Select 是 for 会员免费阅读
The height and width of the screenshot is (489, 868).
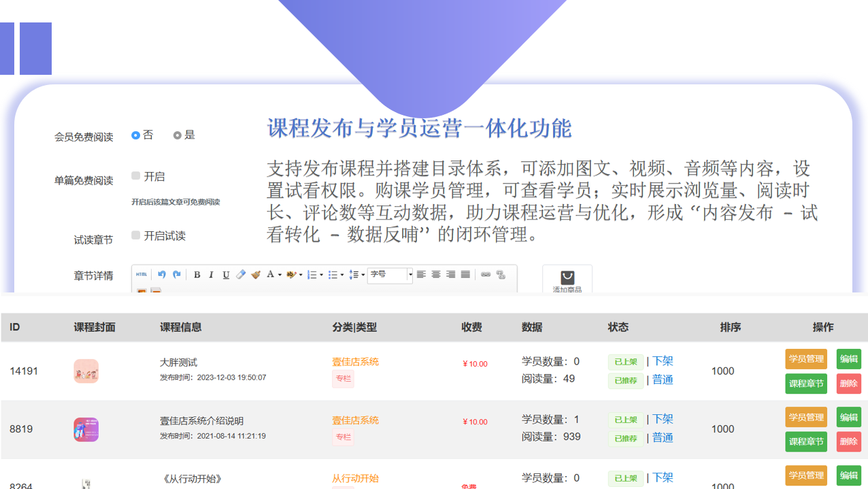[178, 135]
